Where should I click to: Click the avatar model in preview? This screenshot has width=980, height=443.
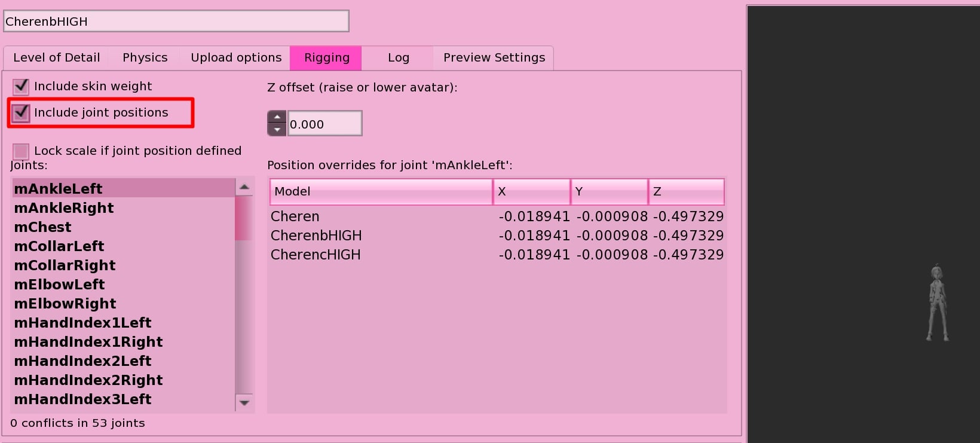937,303
